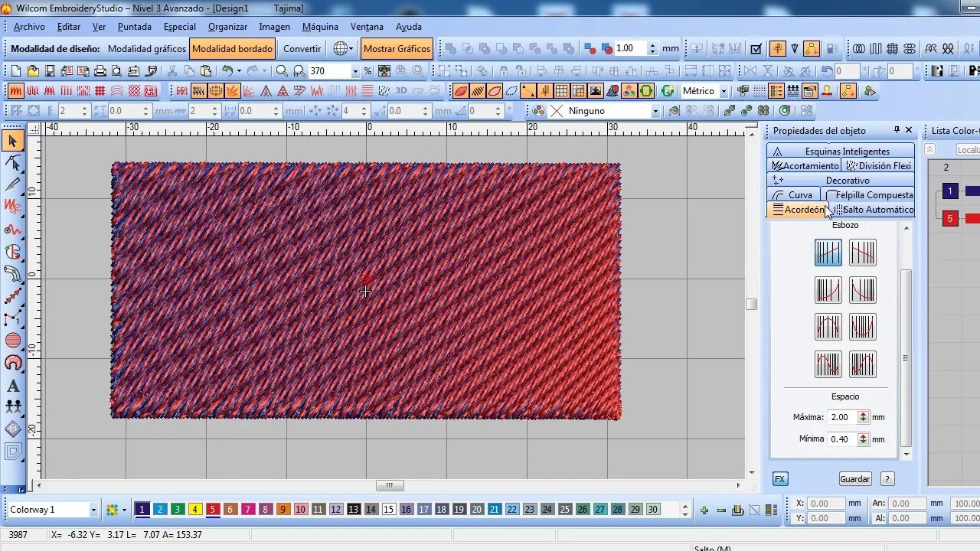Expand the undo history arrow
The height and width of the screenshot is (551, 980).
[x=239, y=71]
